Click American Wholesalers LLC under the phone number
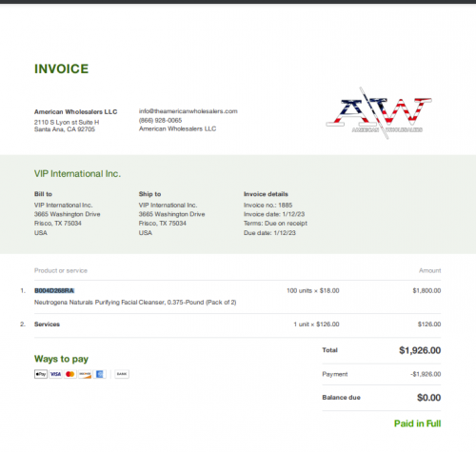 pyautogui.click(x=177, y=128)
